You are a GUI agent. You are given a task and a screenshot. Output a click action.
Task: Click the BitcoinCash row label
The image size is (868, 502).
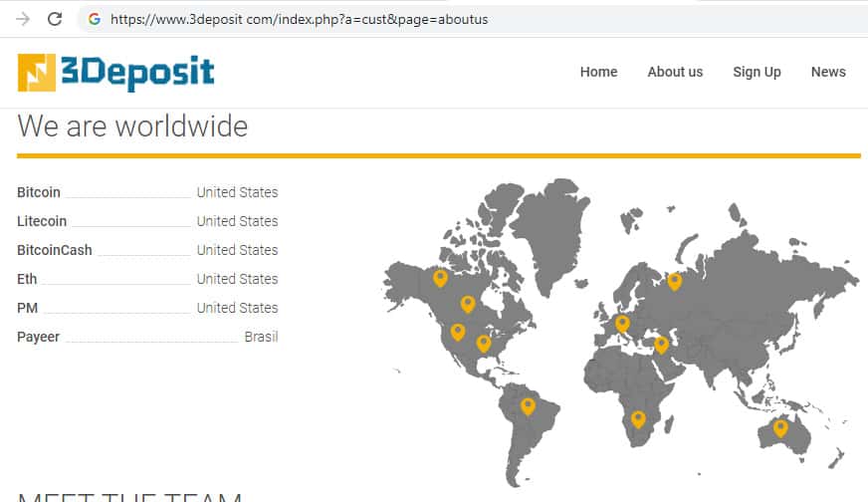pos(54,250)
